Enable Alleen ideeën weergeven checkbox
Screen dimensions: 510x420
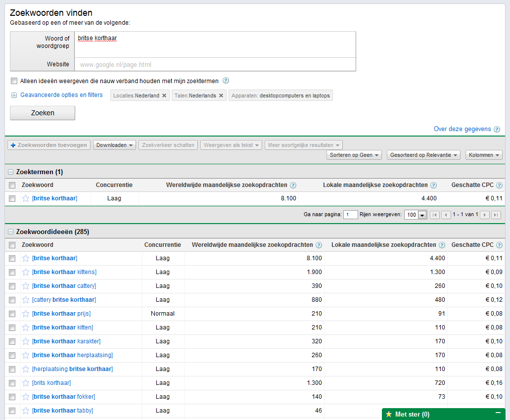pos(14,81)
